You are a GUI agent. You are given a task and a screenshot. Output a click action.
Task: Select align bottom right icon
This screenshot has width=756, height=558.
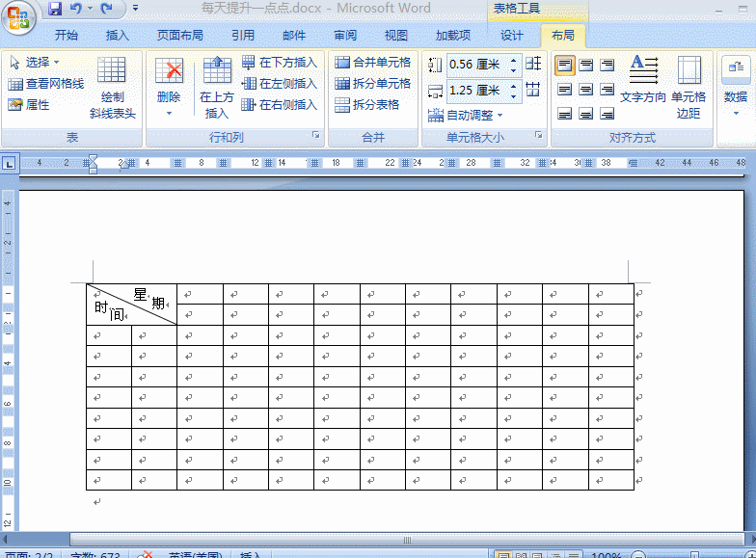click(607, 114)
